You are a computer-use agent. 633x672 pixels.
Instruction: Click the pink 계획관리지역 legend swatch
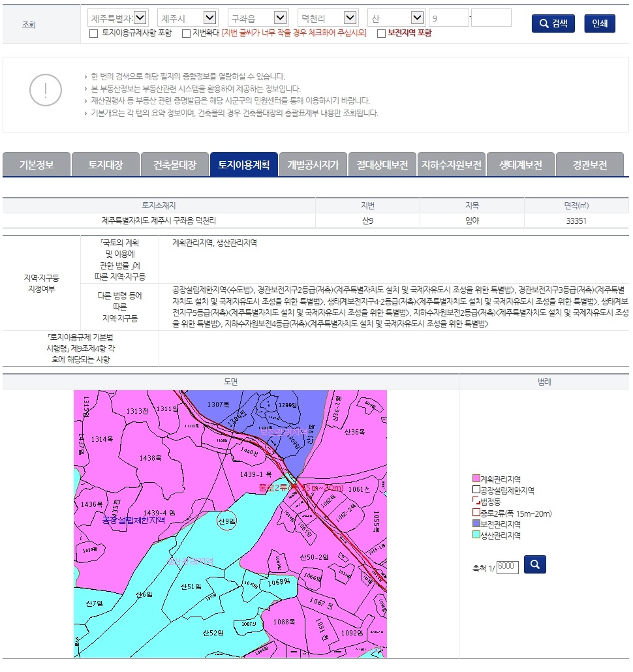[x=476, y=478]
